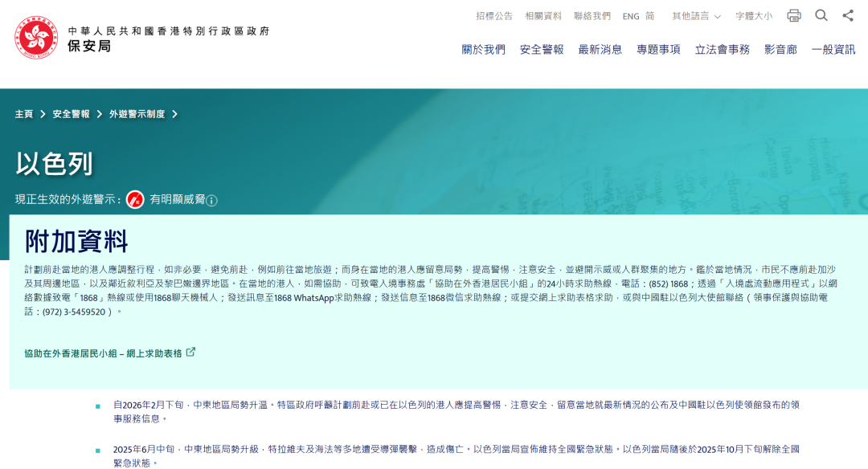Go to 主頁 breadcrumb link
Image resolution: width=868 pixels, height=469 pixels.
[x=24, y=114]
